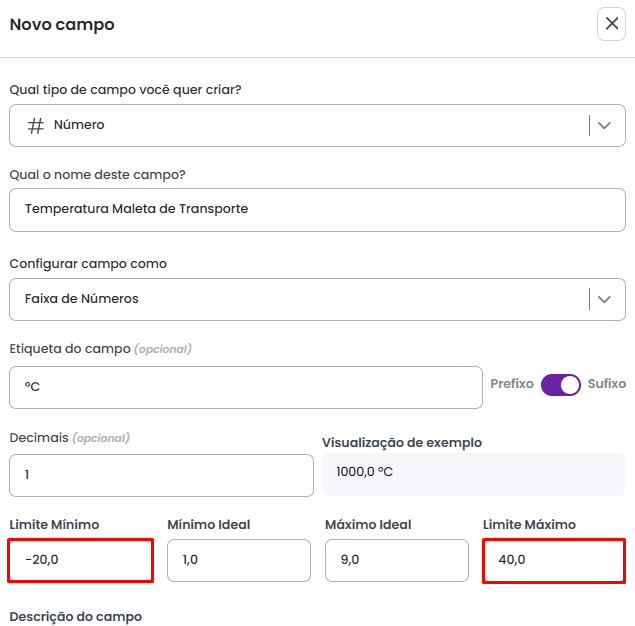Viewport: 635px width, 626px height.
Task: Select the Prefixo label option
Action: point(511,384)
